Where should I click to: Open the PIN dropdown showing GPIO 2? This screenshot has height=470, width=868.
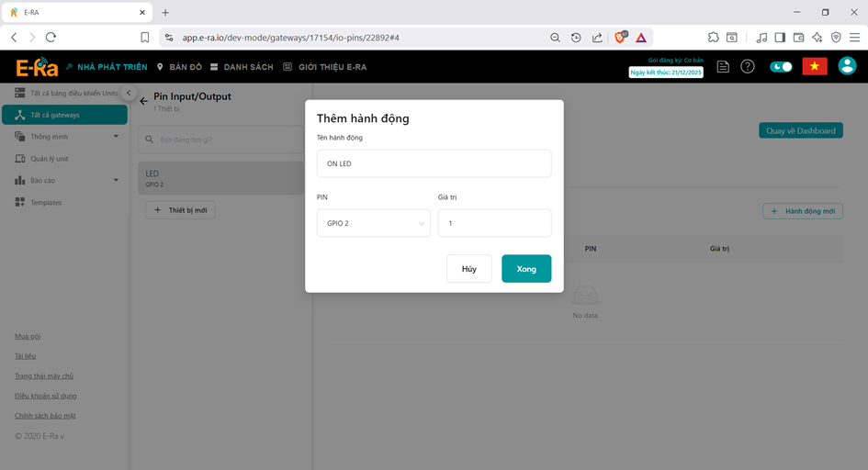pyautogui.click(x=373, y=223)
